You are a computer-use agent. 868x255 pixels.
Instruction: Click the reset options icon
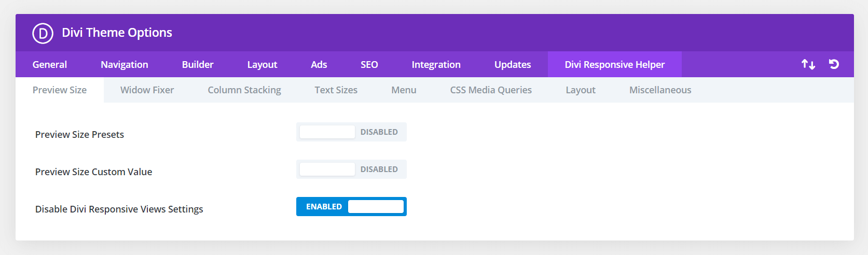point(834,64)
